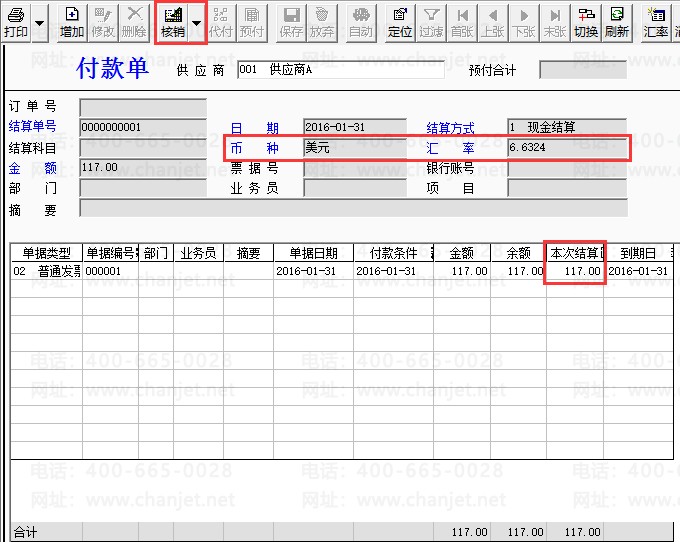Select the 本次结算 cell with 117.00

pyautogui.click(x=575, y=271)
